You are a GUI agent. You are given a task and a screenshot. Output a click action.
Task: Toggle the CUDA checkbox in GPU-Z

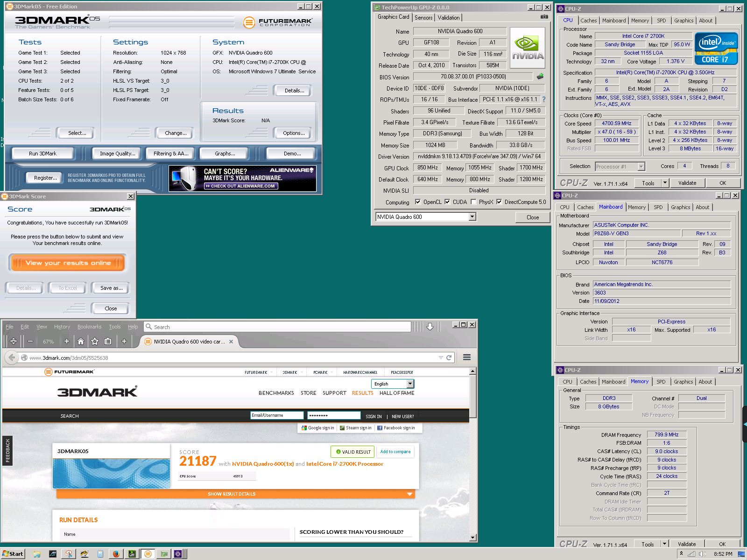(447, 202)
